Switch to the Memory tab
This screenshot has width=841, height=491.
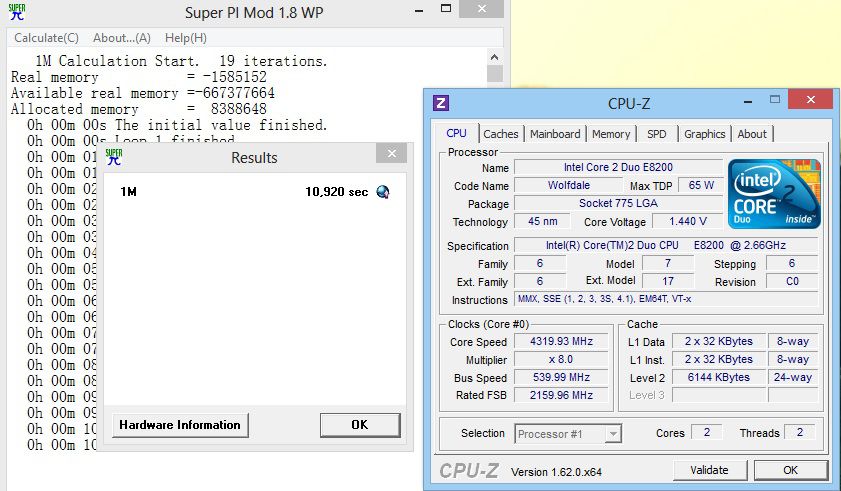pos(611,134)
